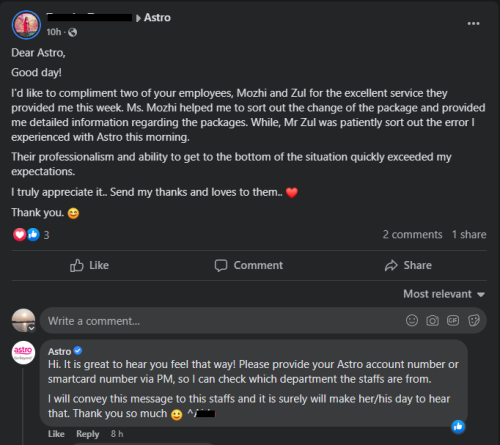Open the 2 comments link
The width and height of the screenshot is (500, 445).
tap(412, 235)
